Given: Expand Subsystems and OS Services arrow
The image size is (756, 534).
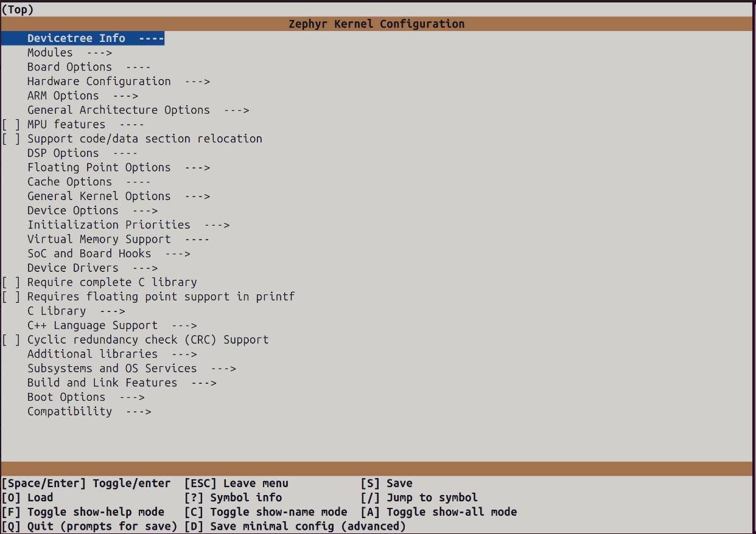Looking at the screenshot, I should pos(223,369).
